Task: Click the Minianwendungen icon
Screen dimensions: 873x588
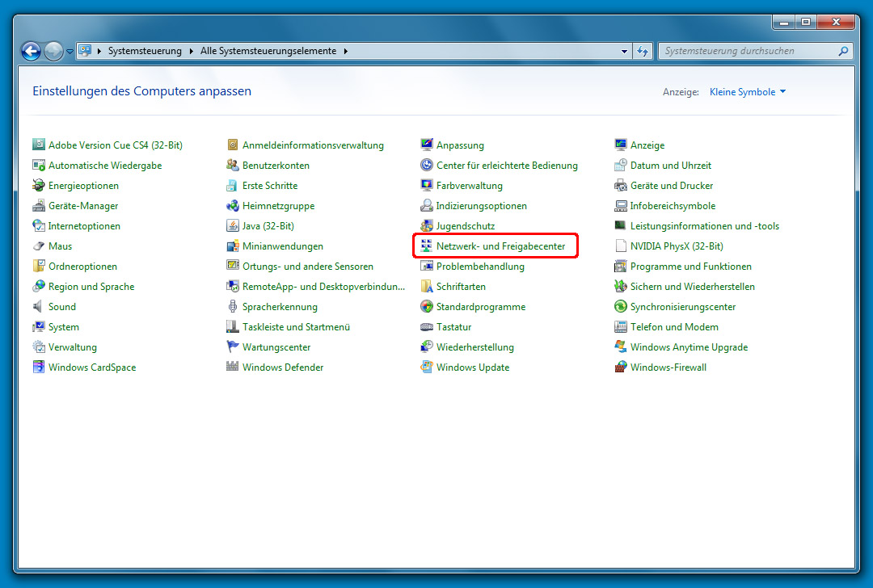Action: (233, 246)
